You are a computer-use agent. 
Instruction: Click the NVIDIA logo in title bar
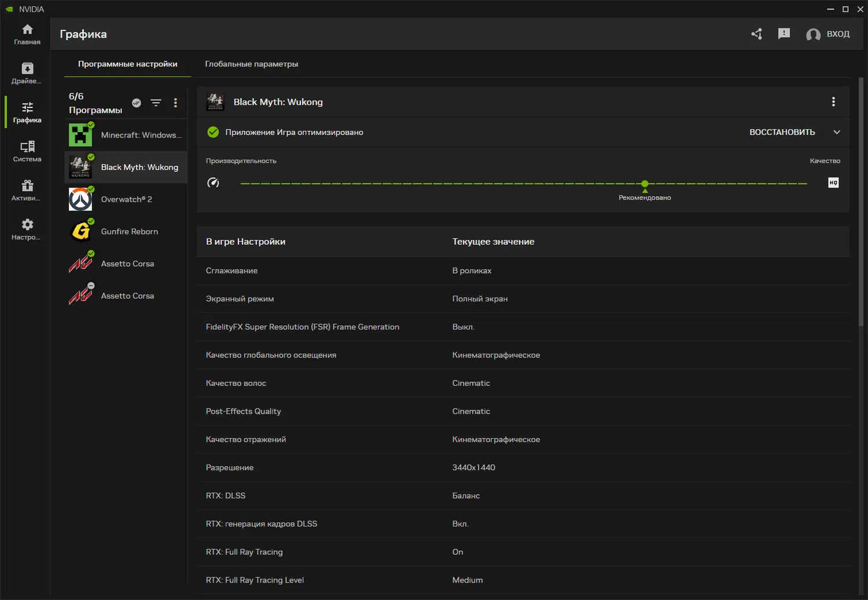click(x=9, y=9)
